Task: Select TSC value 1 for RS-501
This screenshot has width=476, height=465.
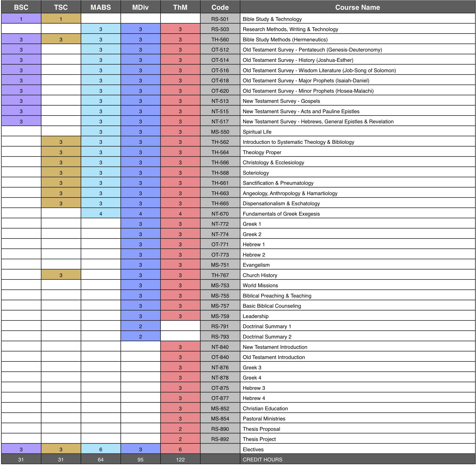Action: pyautogui.click(x=61, y=19)
